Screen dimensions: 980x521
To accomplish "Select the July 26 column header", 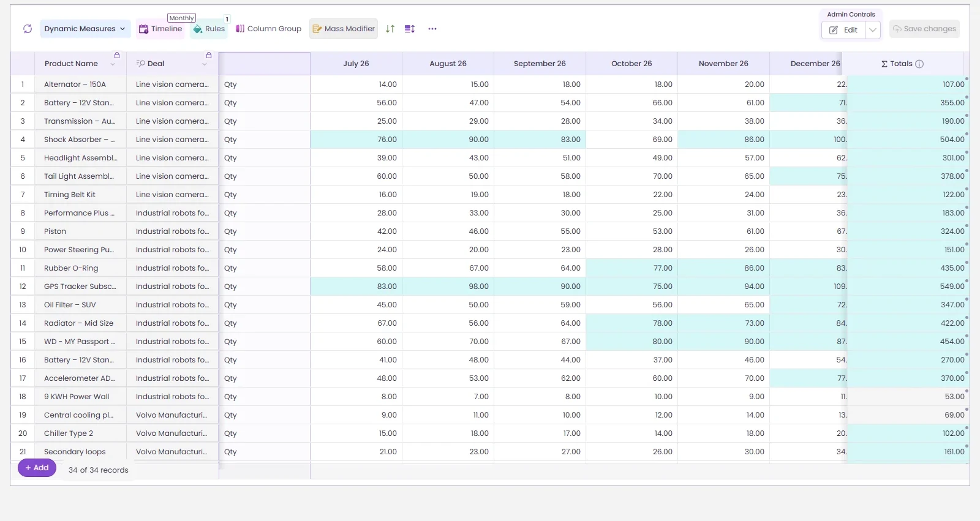I will [356, 64].
